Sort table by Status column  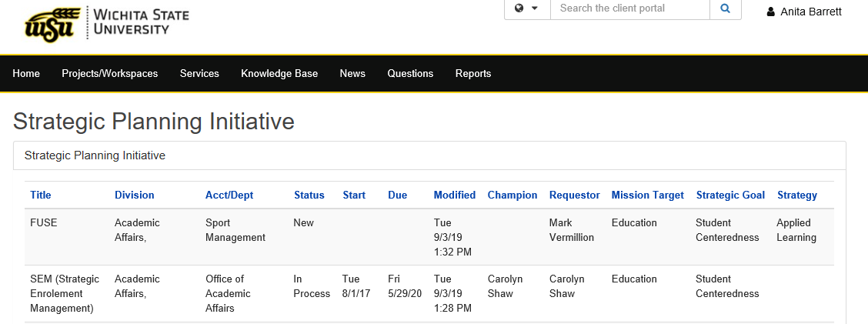click(309, 195)
